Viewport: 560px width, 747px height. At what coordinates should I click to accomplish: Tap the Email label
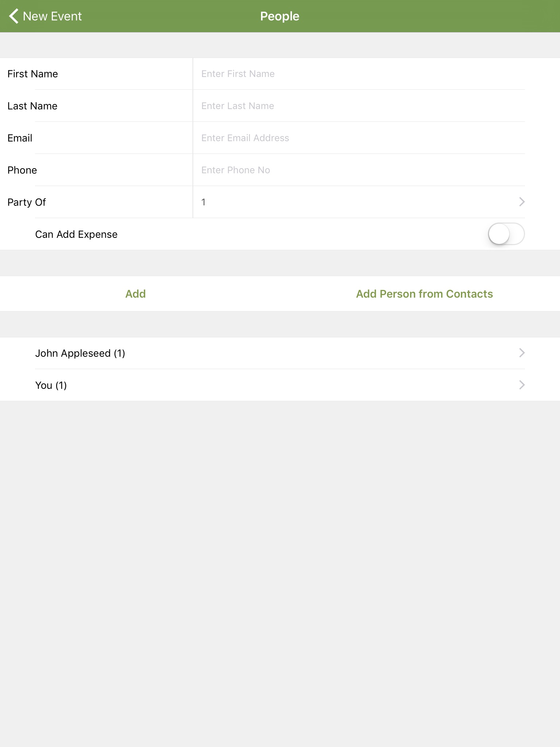coord(20,138)
